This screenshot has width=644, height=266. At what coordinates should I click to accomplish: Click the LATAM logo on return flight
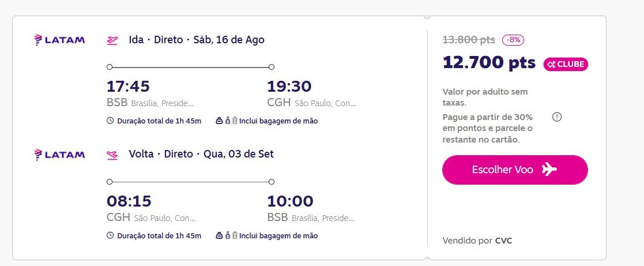(x=59, y=155)
